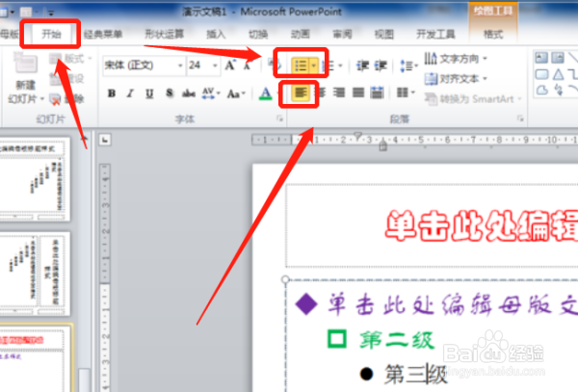The image size is (578, 392).
Task: Click the thumbnail pane scroll up arrow
Action: 85,139
